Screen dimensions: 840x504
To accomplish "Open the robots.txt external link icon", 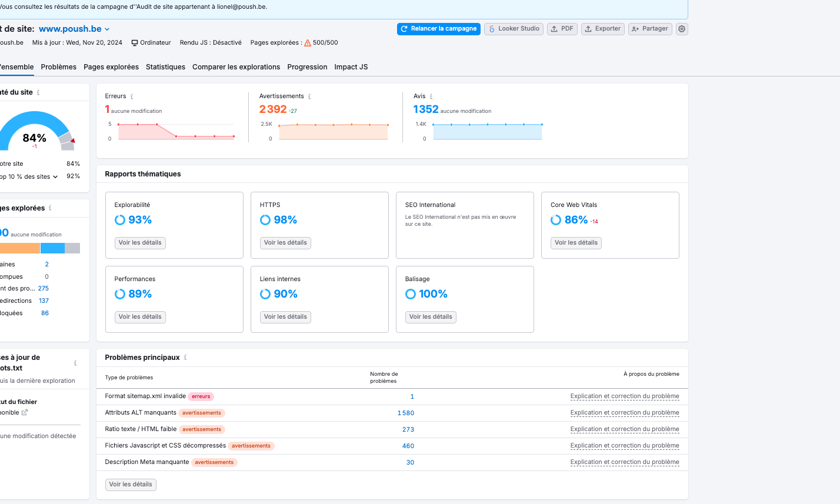I will click(x=25, y=413).
